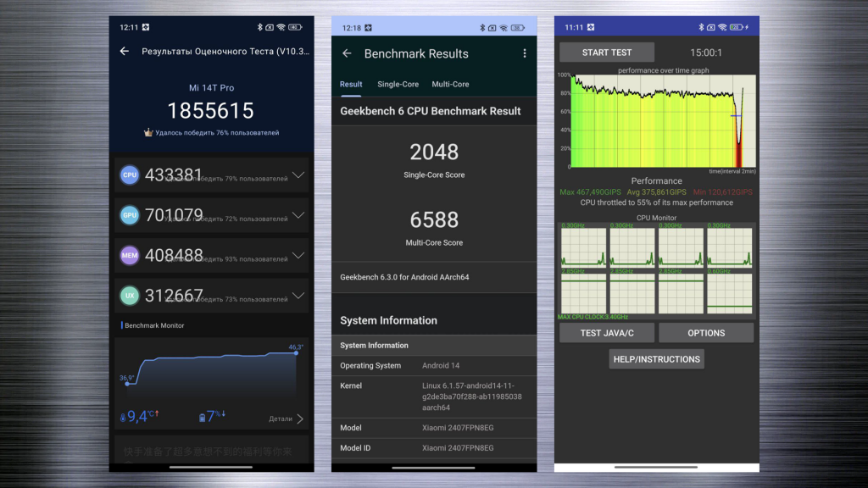Tap battery indicator in AnTuTu phone status bar
The width and height of the screenshot is (868, 488).
click(295, 27)
